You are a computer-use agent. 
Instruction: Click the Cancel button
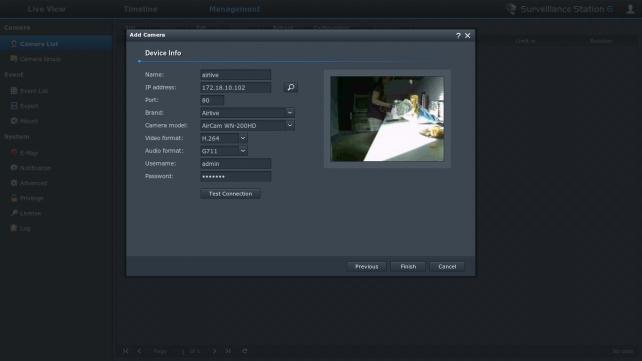(x=447, y=266)
